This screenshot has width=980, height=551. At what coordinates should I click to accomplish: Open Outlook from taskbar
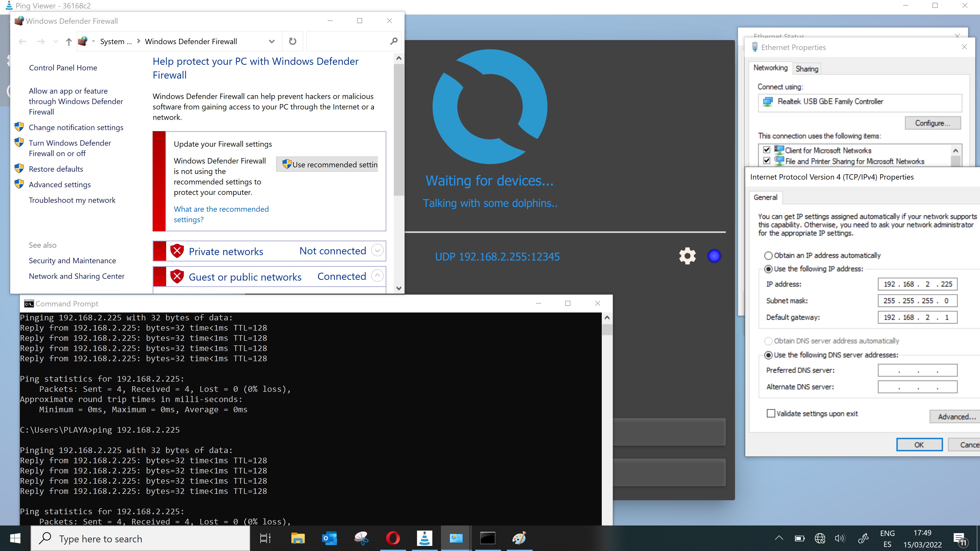tap(329, 539)
